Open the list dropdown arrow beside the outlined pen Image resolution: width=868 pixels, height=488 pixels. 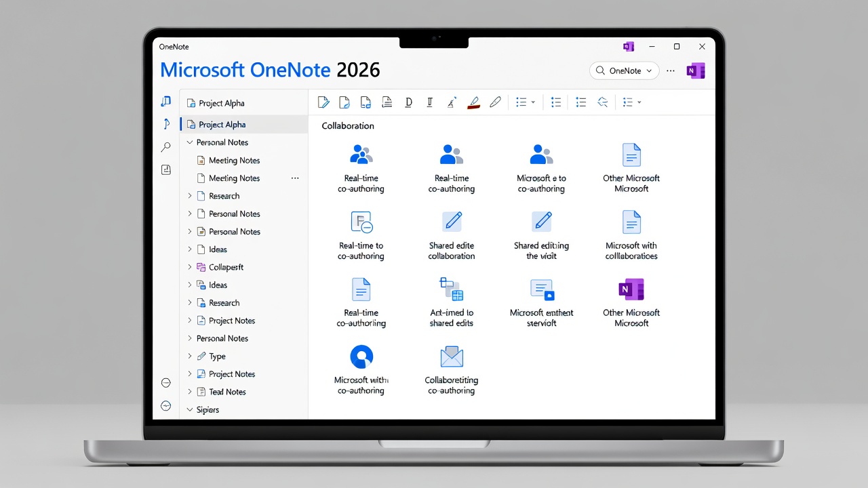click(x=532, y=102)
